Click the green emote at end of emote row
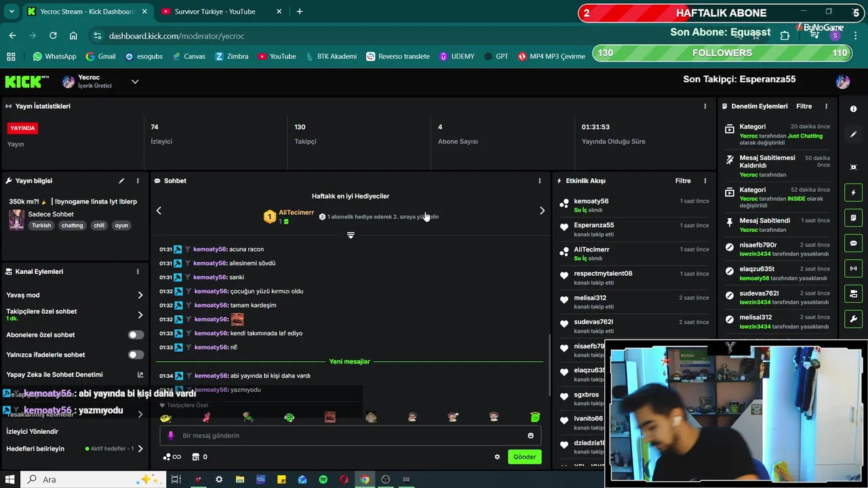The width and height of the screenshot is (868, 488). pos(535,418)
